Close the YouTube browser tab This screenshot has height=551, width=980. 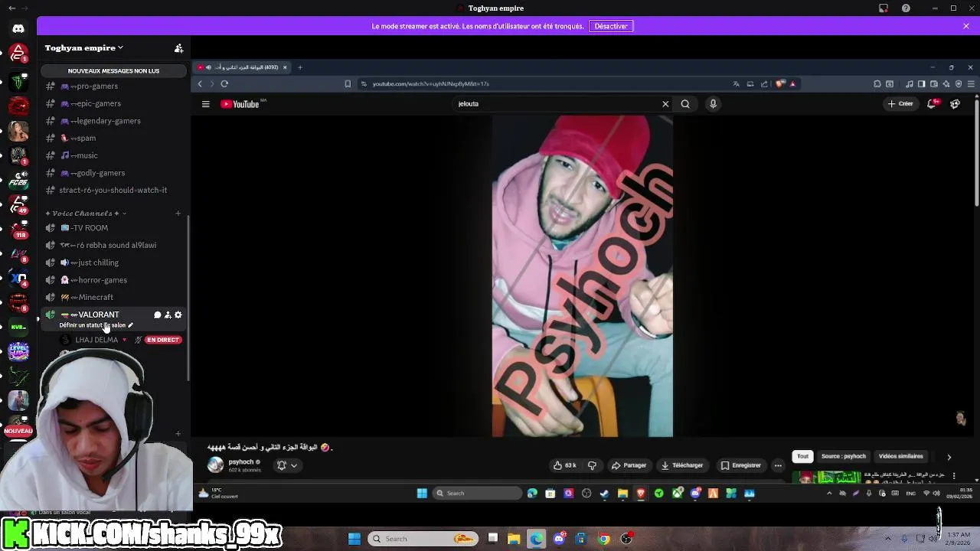[x=285, y=67]
